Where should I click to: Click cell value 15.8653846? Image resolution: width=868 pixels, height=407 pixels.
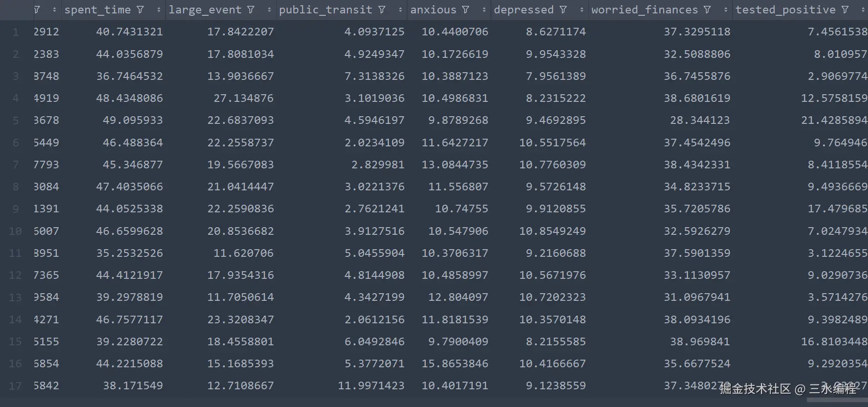455,363
